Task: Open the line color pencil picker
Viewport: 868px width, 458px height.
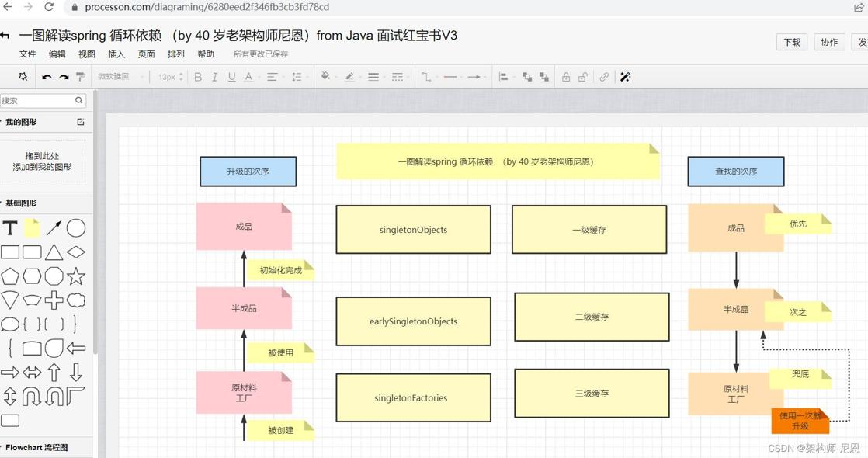Action: (x=349, y=77)
